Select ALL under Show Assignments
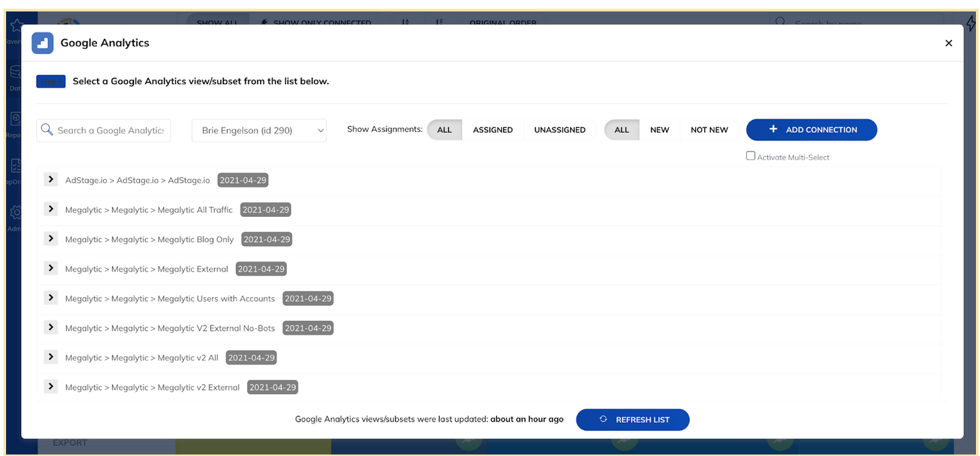980x456 pixels. 445,130
